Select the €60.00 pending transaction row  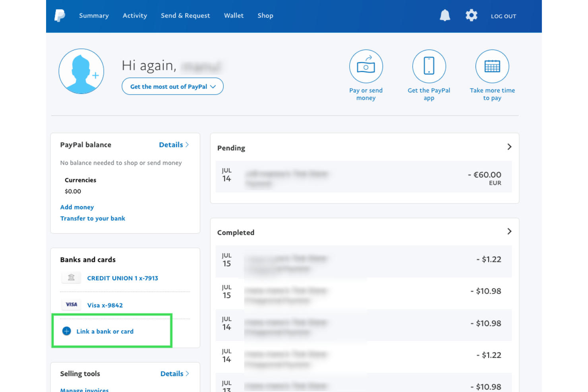pos(364,177)
